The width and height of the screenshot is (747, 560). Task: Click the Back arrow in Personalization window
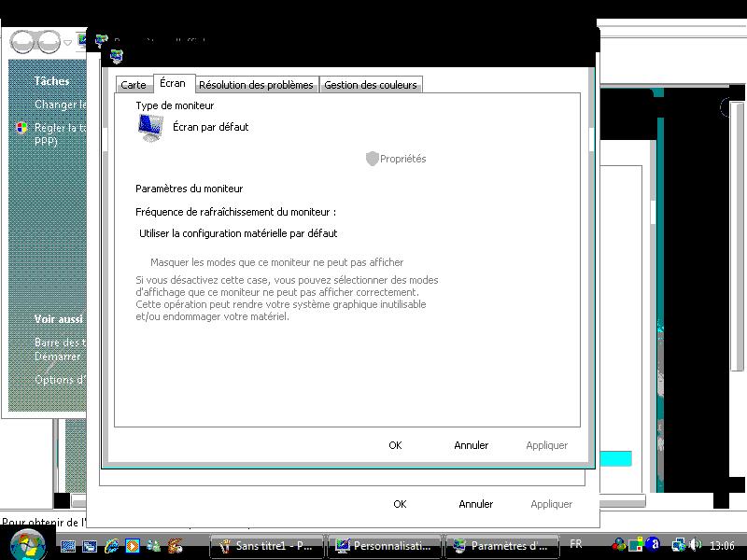pyautogui.click(x=22, y=42)
